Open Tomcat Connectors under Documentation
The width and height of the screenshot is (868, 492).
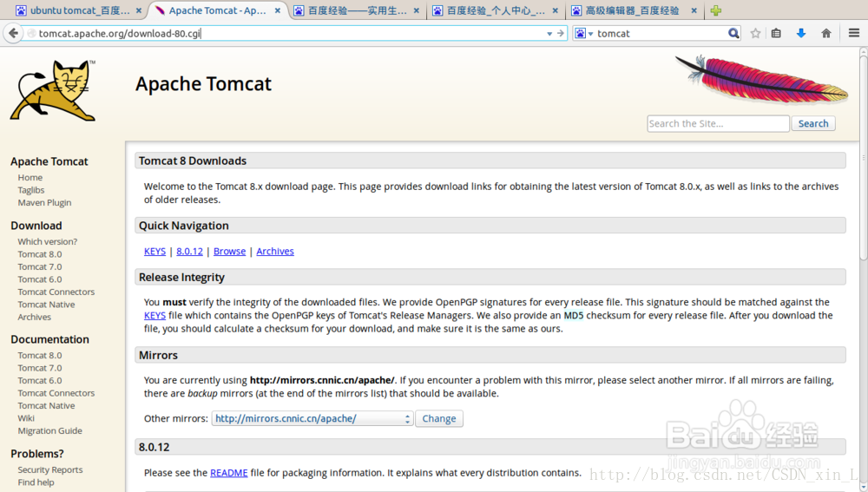point(56,393)
